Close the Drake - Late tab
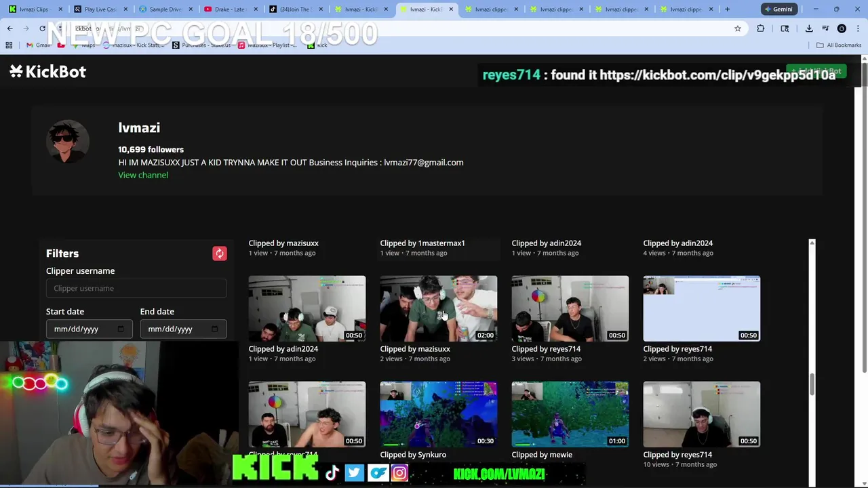 (x=255, y=9)
